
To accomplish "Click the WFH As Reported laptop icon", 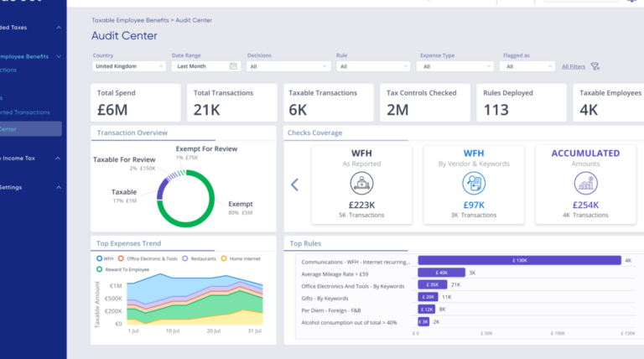I will point(361,183).
